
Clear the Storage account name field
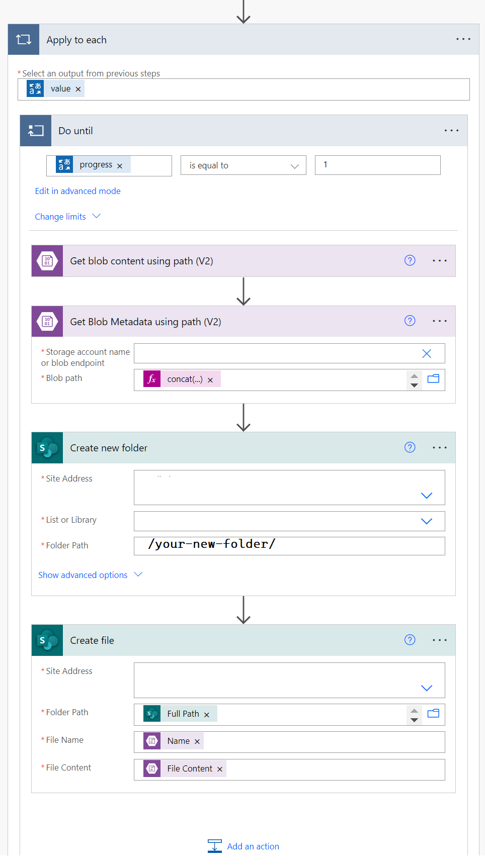(427, 353)
